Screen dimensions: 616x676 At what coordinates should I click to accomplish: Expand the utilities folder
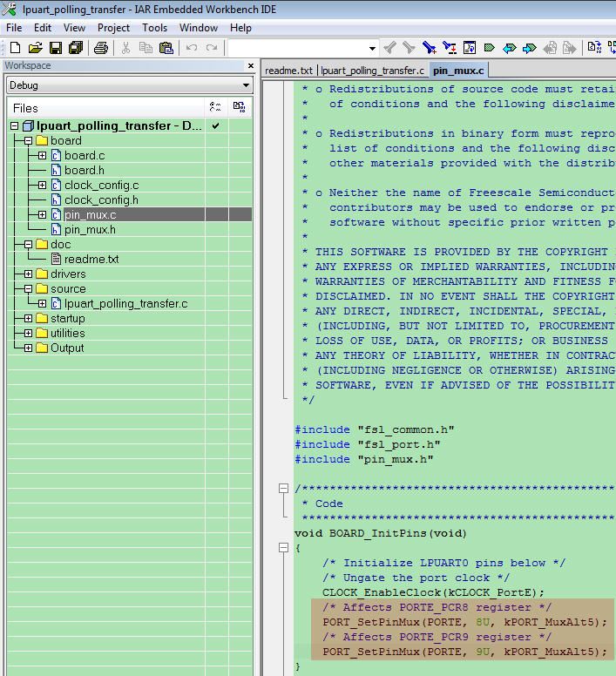[x=28, y=334]
